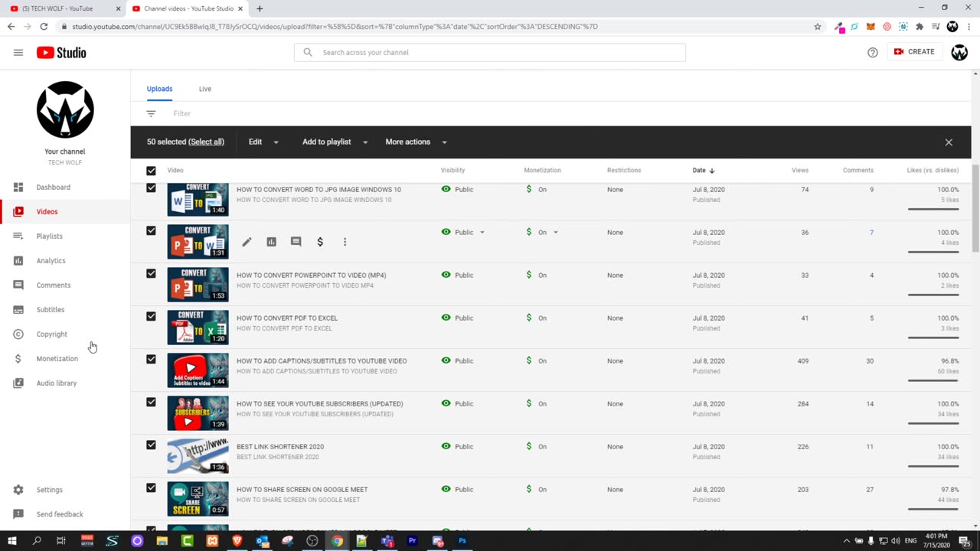Open Premiere Pro from the taskbar
Screen dimensions: 980x551
click(x=412, y=541)
